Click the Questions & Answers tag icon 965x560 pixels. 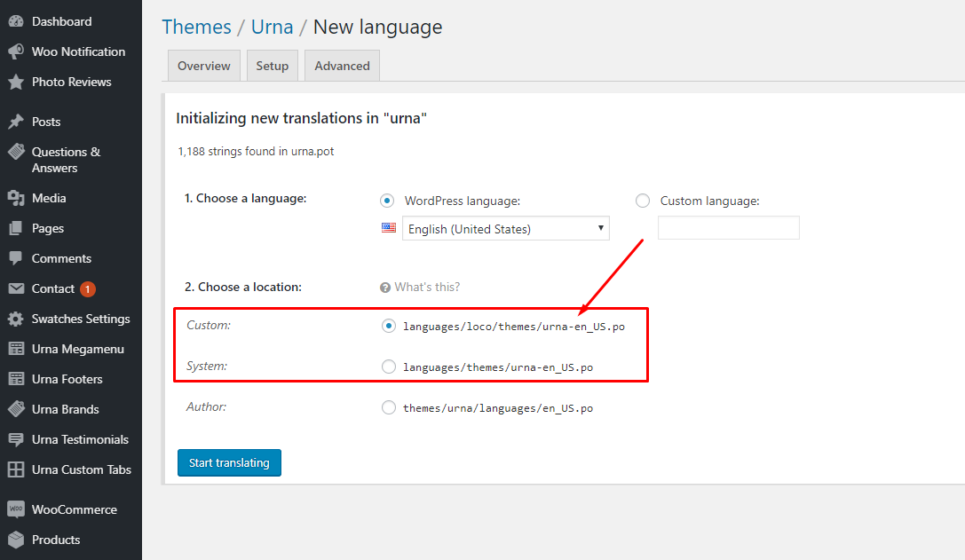(16, 152)
